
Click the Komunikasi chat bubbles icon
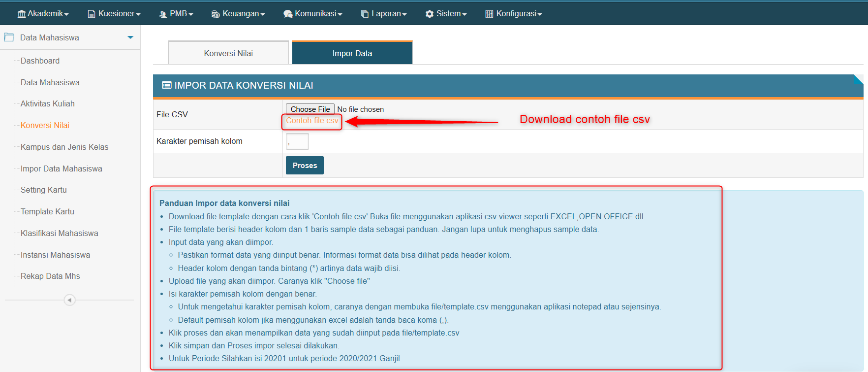pyautogui.click(x=288, y=14)
